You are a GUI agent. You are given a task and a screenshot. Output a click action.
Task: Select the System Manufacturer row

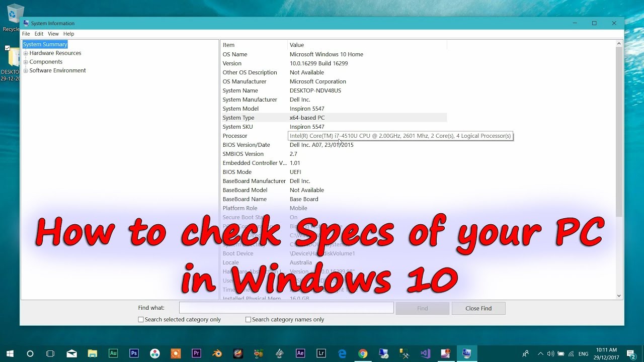pyautogui.click(x=334, y=100)
